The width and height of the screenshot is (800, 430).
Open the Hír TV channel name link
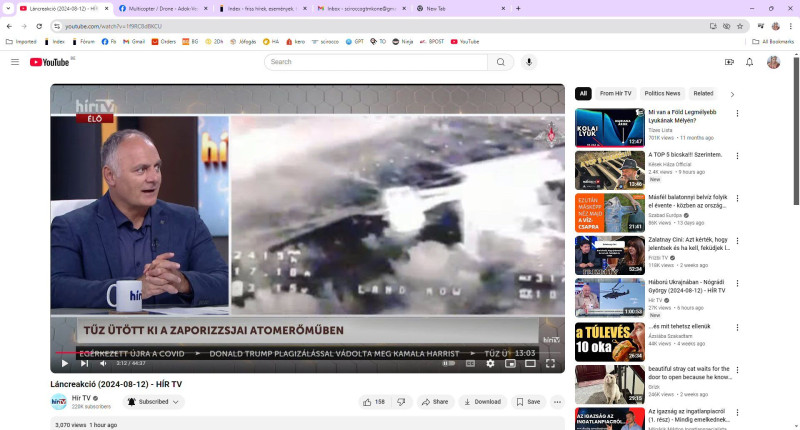(x=81, y=398)
